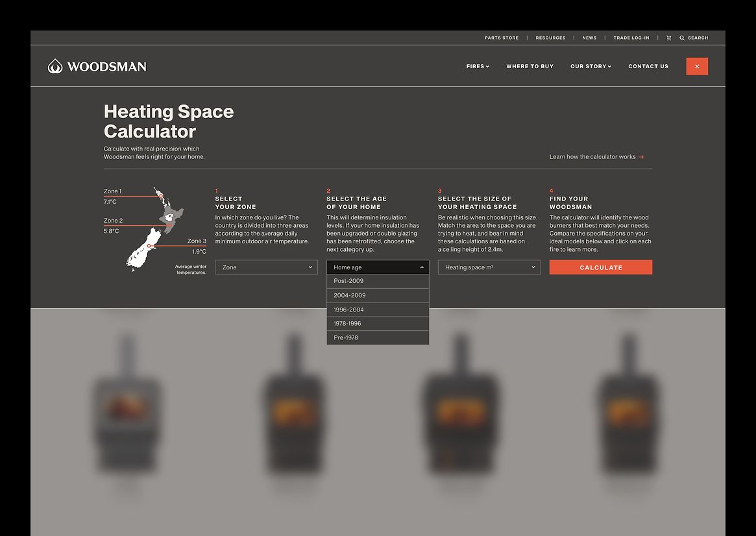
Task: Go to Where To Buy page
Action: pyautogui.click(x=530, y=66)
